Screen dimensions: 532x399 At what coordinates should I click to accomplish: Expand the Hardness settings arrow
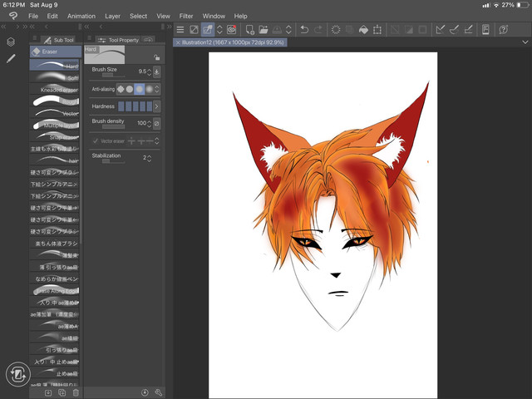point(156,106)
